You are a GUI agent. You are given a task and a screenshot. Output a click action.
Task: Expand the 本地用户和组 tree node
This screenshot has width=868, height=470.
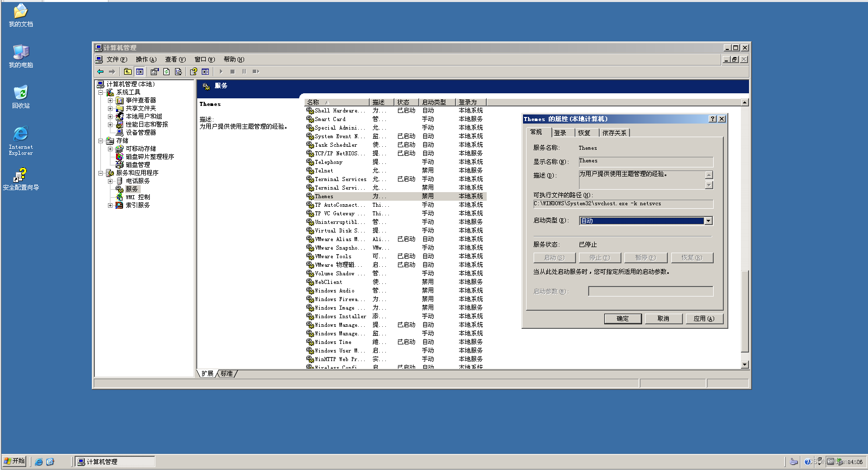pos(110,116)
